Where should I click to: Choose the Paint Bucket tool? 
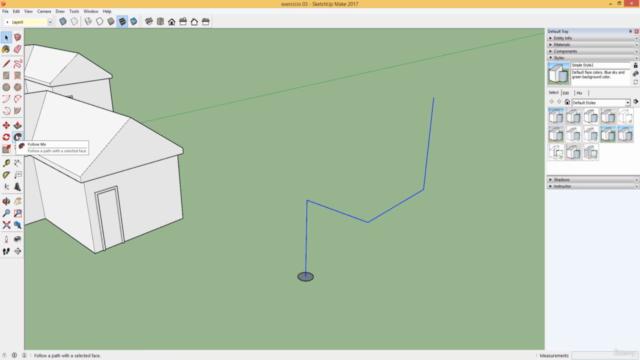(6, 49)
